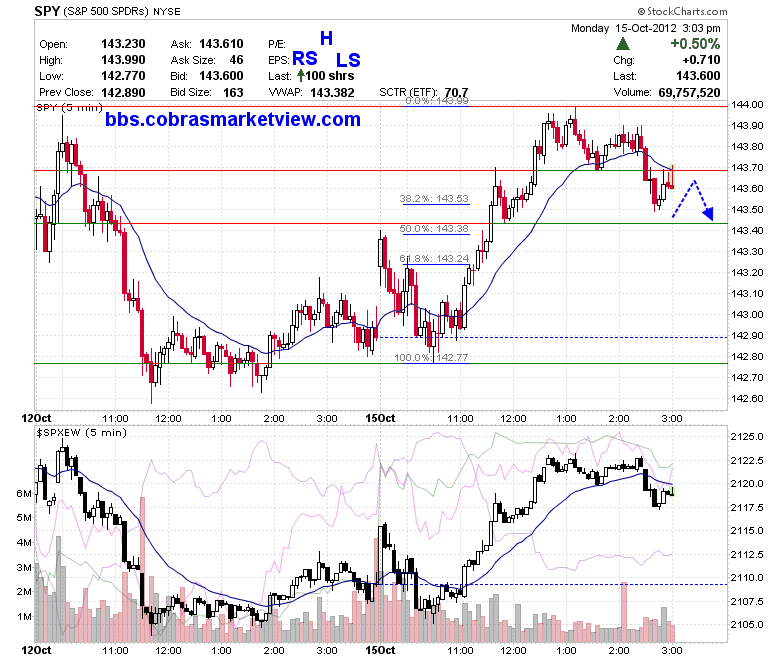The width and height of the screenshot is (780, 659).
Task: Click the blue dashed arrow projection head
Action: pyautogui.click(x=709, y=214)
